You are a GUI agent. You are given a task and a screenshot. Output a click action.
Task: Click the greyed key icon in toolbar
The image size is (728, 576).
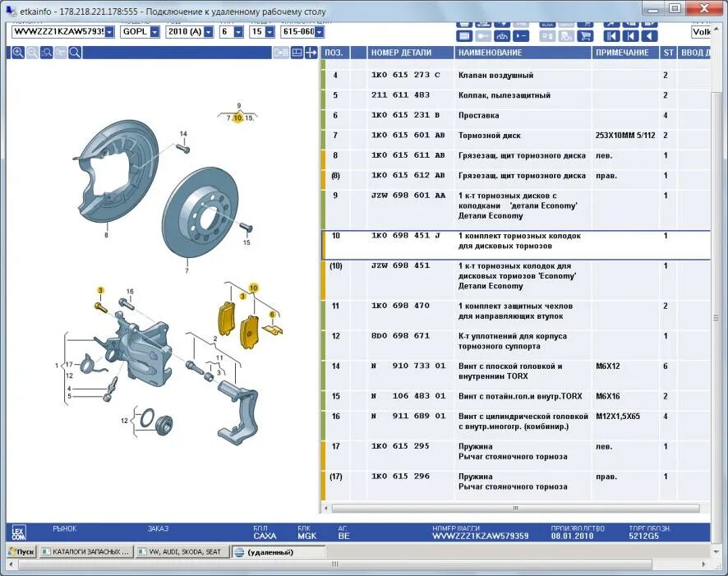point(483,35)
